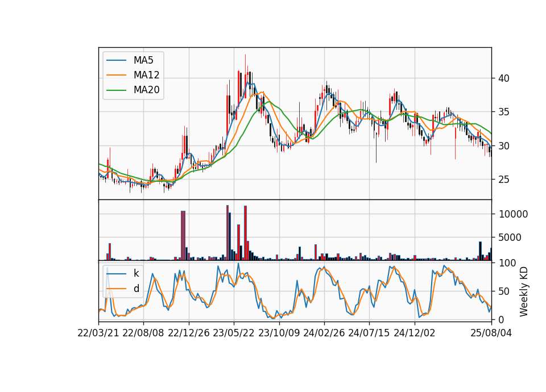The width and height of the screenshot is (546, 392).
Task: Click the 23/10/09 date label
Action: click(279, 333)
